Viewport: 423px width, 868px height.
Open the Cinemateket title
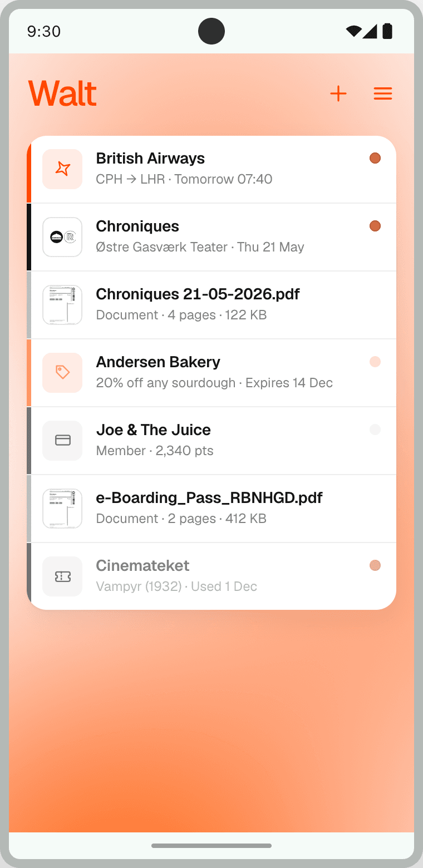(x=142, y=566)
